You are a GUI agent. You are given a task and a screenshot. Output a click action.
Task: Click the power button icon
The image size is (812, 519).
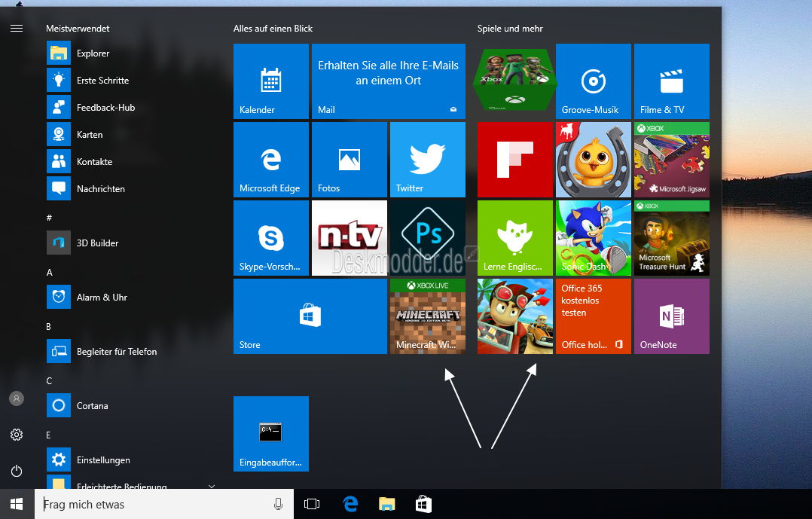pos(17,471)
